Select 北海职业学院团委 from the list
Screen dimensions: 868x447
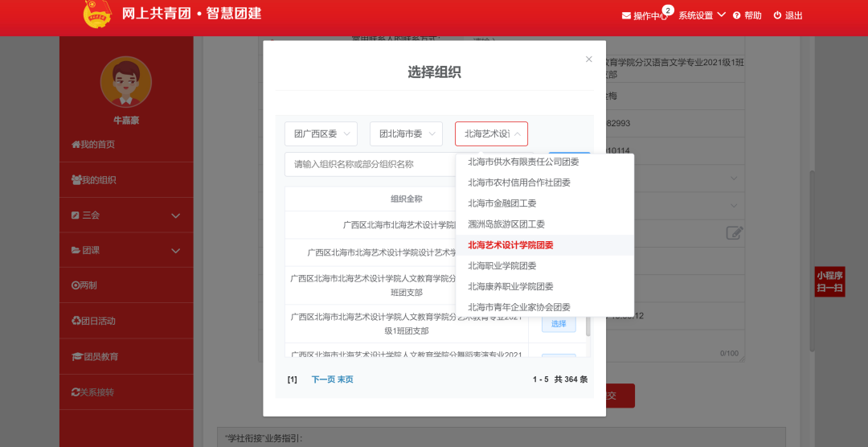pyautogui.click(x=502, y=265)
